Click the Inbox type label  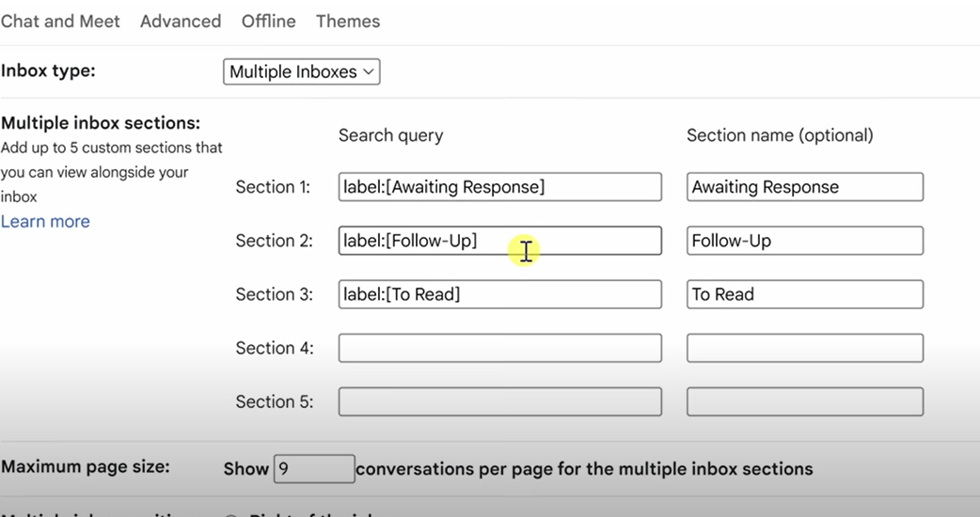pyautogui.click(x=48, y=71)
